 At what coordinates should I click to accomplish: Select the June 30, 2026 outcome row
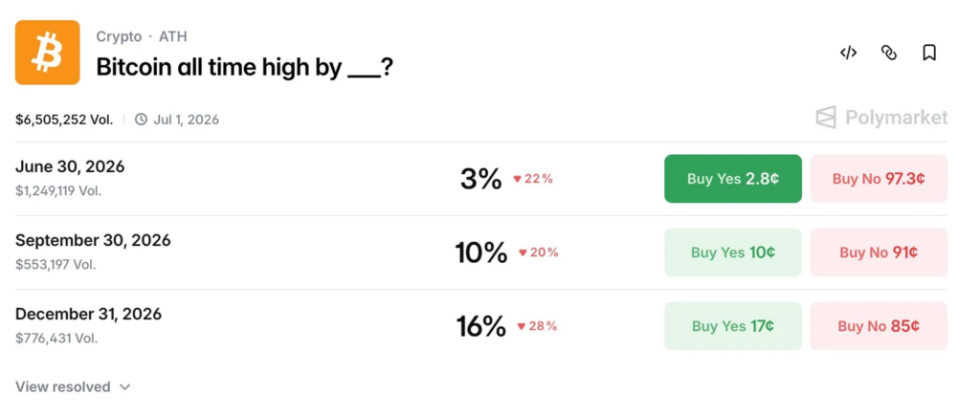(70, 167)
